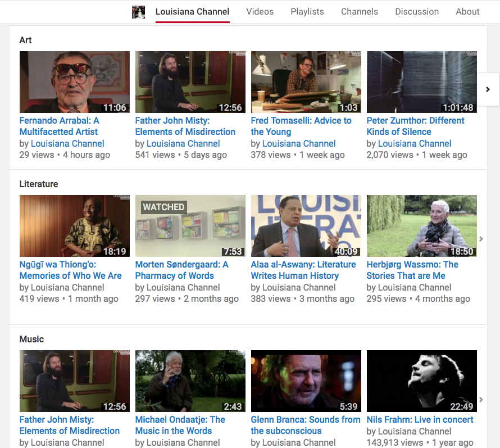The width and height of the screenshot is (500, 448).
Task: Play the Herbjørg Wassmo thumbnail
Action: click(x=422, y=226)
